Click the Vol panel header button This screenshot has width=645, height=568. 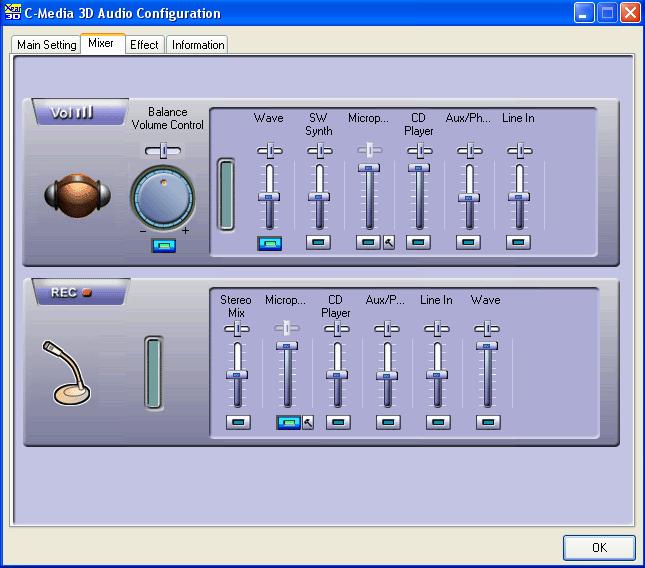pyautogui.click(x=80, y=112)
